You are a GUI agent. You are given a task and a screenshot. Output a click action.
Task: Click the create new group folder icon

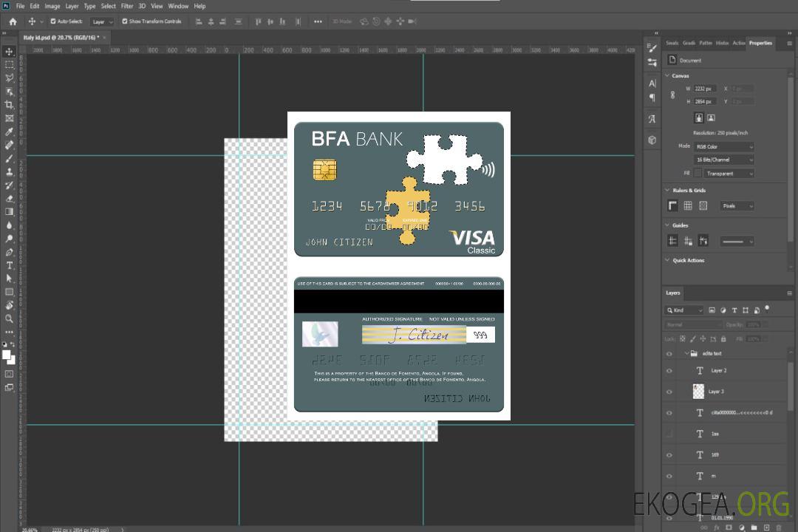754,528
